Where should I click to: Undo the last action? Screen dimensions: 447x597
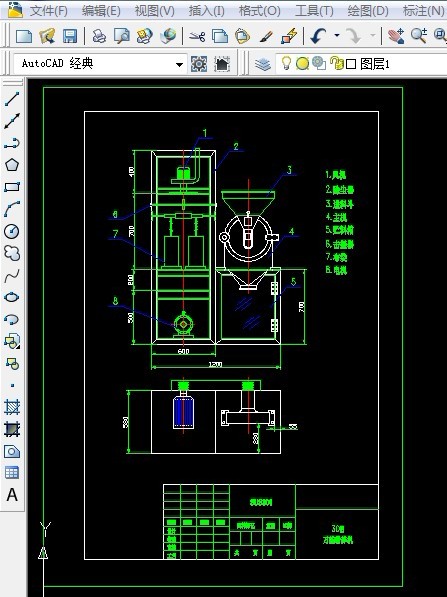click(x=318, y=36)
